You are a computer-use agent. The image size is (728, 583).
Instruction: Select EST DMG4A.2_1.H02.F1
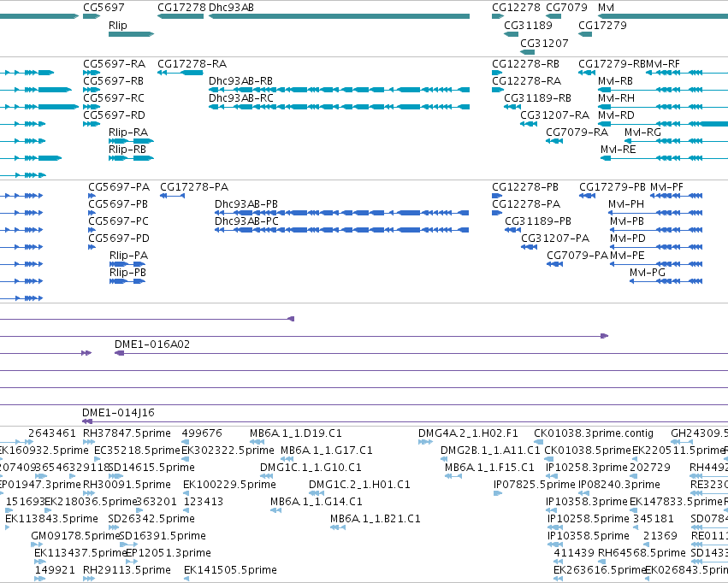[x=425, y=442]
